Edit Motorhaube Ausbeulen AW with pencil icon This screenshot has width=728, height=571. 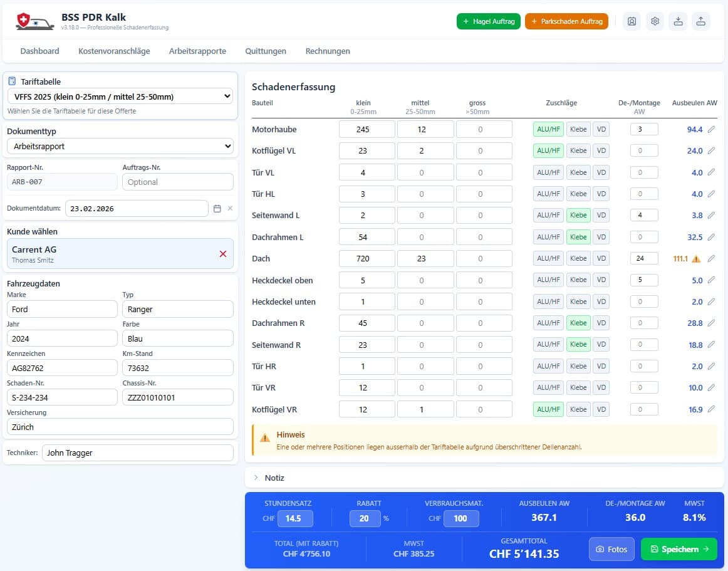pos(711,130)
